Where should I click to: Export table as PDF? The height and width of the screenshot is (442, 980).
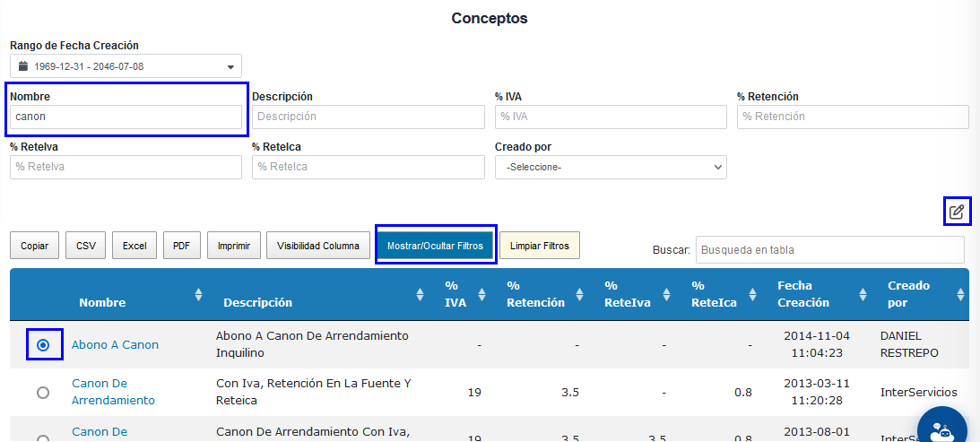[x=182, y=246]
